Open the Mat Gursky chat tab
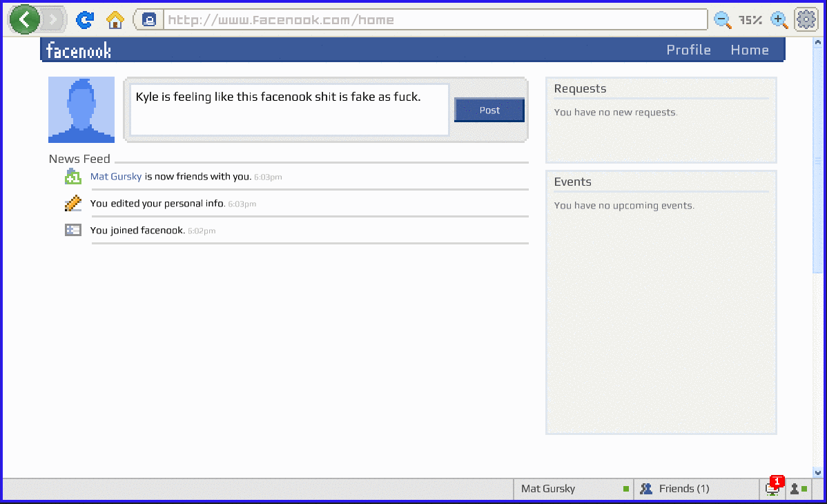This screenshot has height=504, width=827. click(x=574, y=489)
